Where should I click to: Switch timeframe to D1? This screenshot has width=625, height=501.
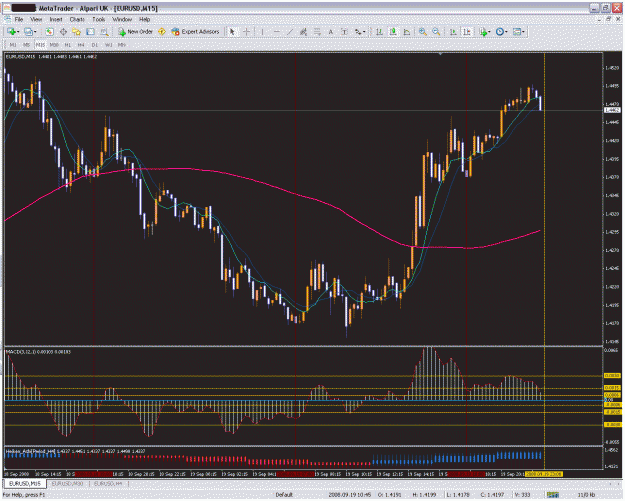95,45
